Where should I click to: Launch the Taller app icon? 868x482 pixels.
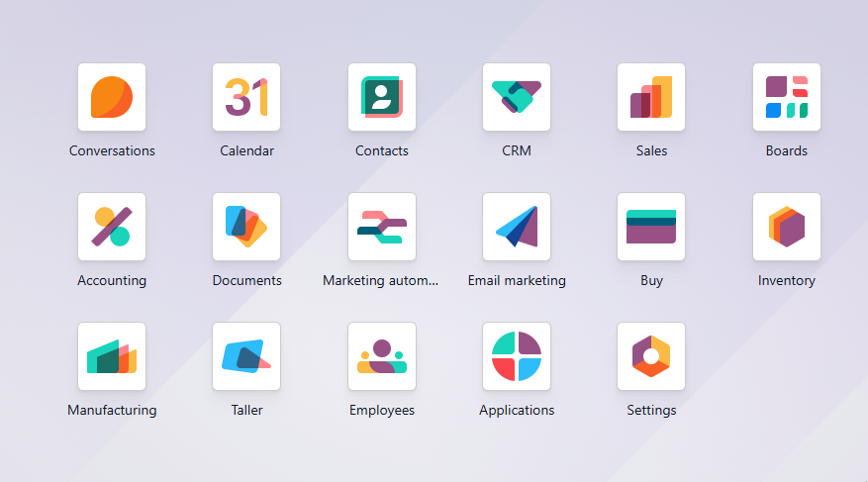click(246, 356)
